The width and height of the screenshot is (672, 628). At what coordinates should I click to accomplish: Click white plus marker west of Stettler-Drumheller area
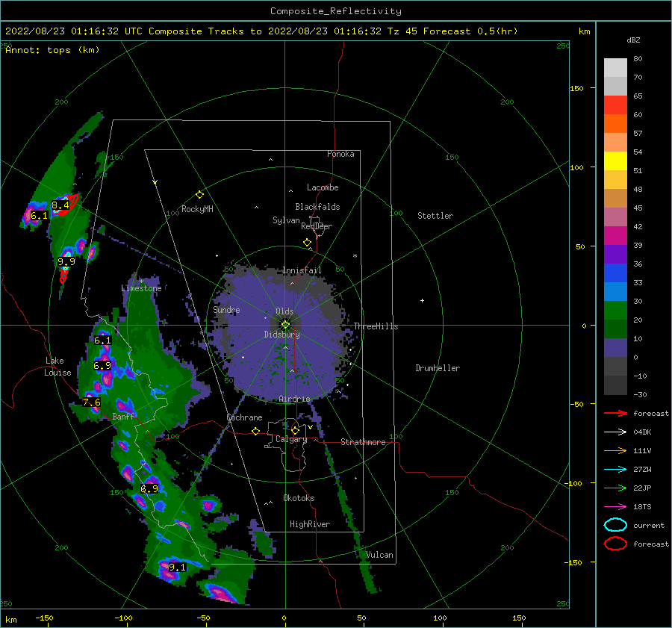click(422, 300)
